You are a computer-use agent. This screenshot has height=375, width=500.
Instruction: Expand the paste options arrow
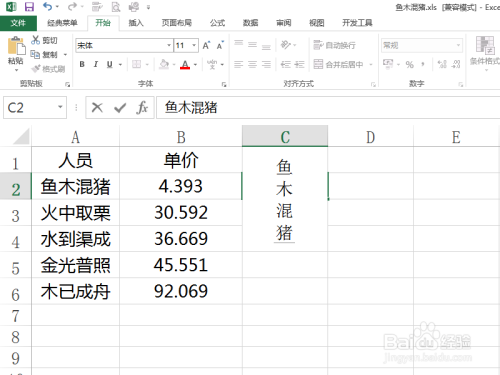[16, 70]
